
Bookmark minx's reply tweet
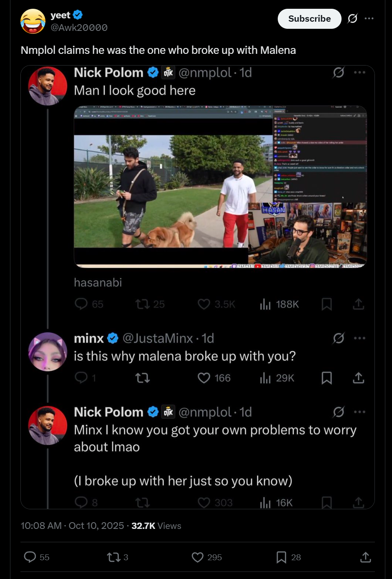(327, 378)
